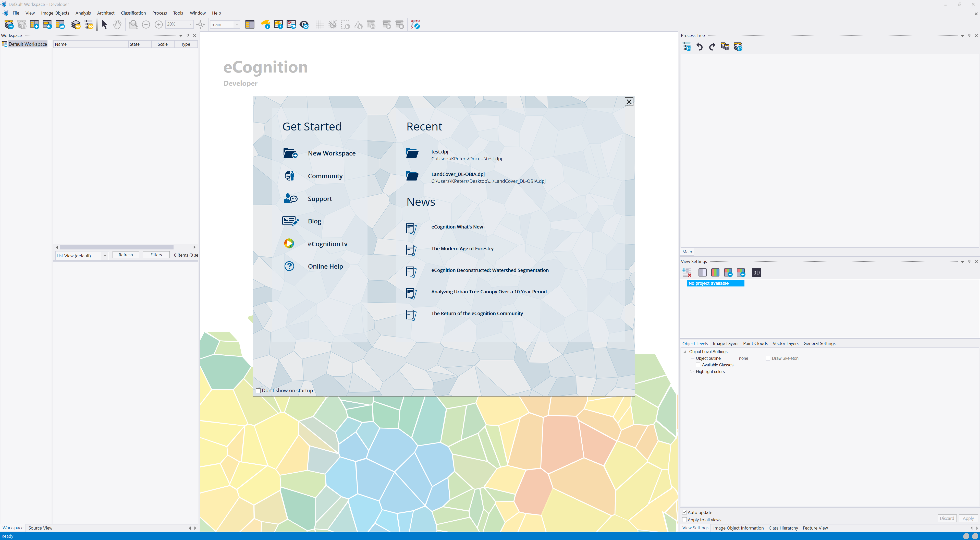Screen dimensions: 980x540
Task: Open the Classification menu
Action: [x=133, y=13]
